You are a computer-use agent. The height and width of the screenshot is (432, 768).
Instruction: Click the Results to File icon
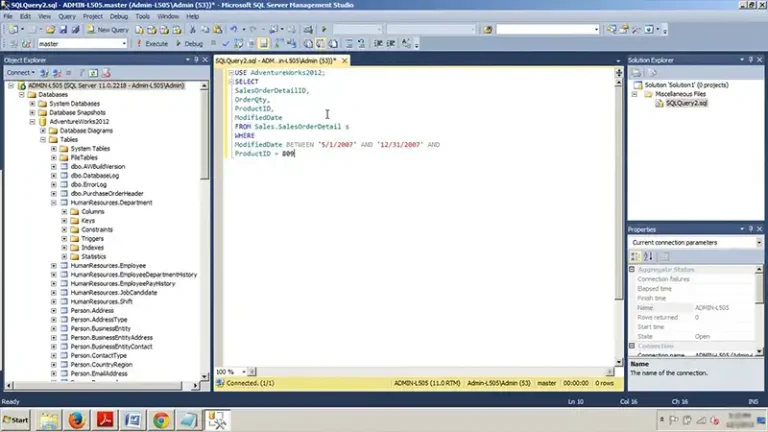point(333,44)
